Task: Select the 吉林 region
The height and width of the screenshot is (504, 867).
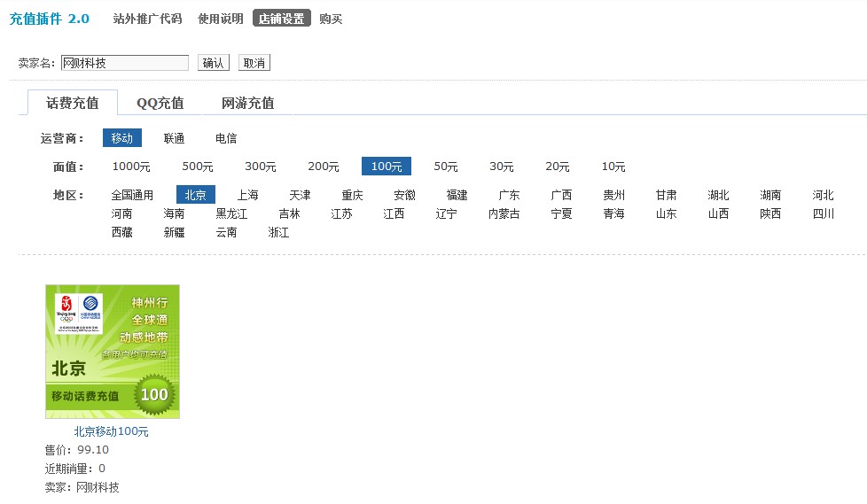Action: tap(289, 213)
